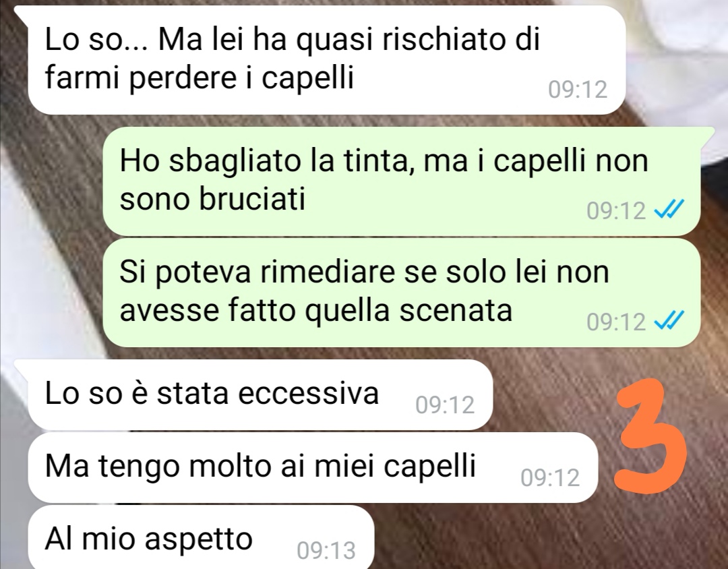The image size is (728, 569).
Task: Select the 'Lo so... Ma lei ha quasi' message
Action: point(325,60)
